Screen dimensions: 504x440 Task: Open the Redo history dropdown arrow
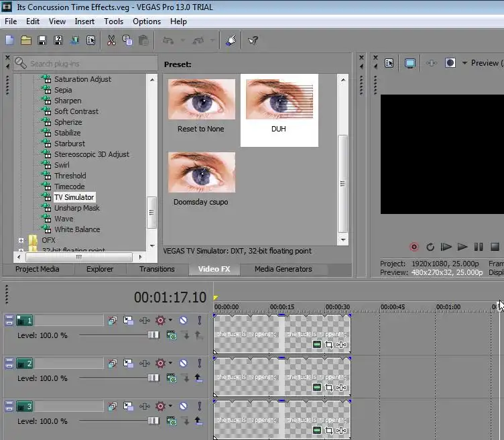tap(212, 40)
